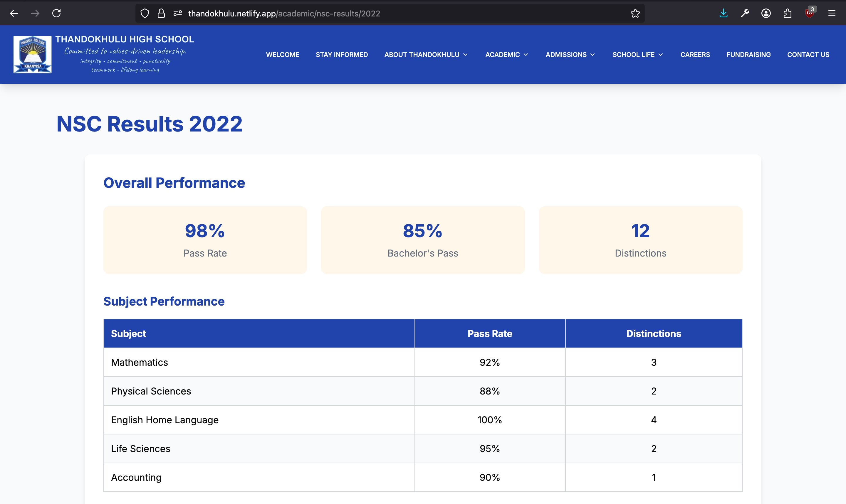Image resolution: width=846 pixels, height=504 pixels.
Task: Click the Thandokhulu High School title link
Action: (x=125, y=39)
